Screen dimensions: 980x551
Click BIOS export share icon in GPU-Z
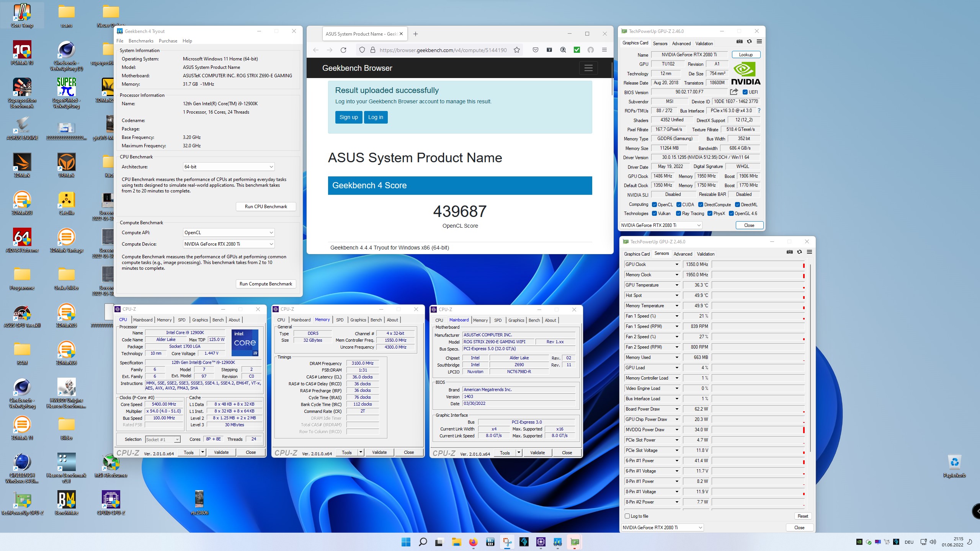(734, 92)
